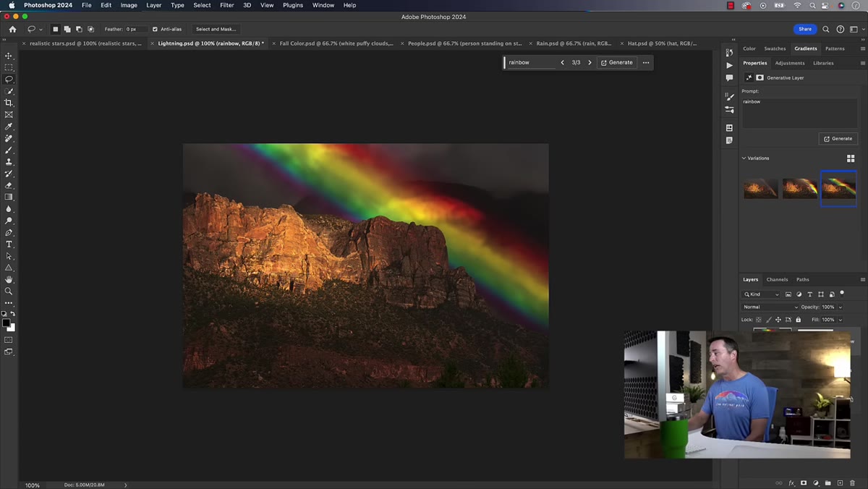Screen dimensions: 868x489
Task: Choose New selection mode in options bar
Action: pyautogui.click(x=55, y=29)
